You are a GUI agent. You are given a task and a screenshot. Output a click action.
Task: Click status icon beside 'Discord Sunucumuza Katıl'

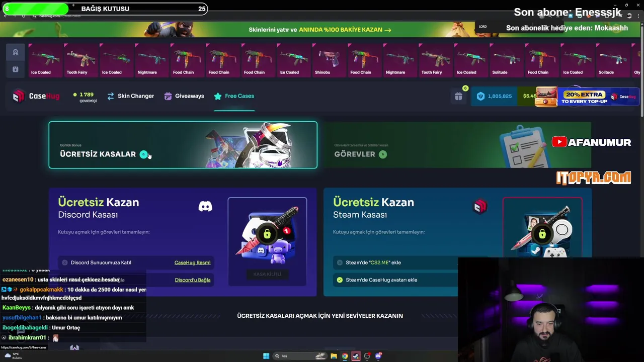65,262
